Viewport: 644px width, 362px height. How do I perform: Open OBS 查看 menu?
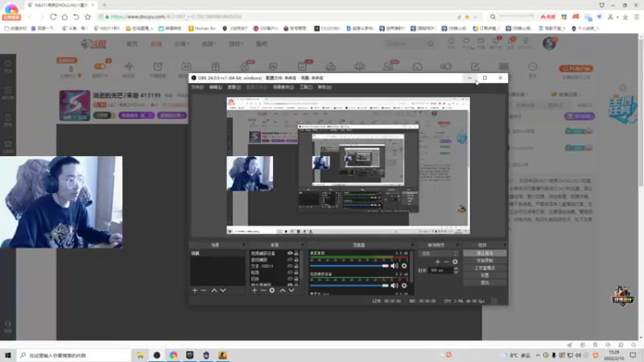click(x=234, y=87)
